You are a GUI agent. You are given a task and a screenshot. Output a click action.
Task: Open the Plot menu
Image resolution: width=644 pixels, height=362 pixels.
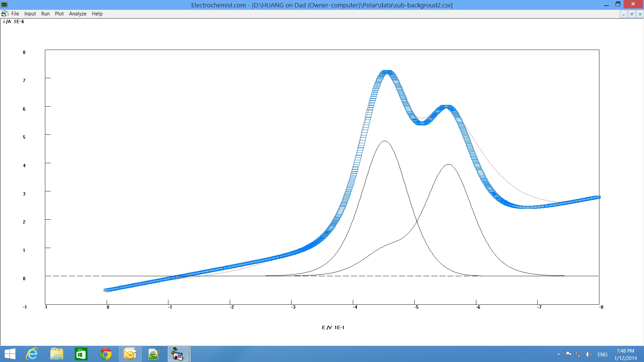(59, 14)
